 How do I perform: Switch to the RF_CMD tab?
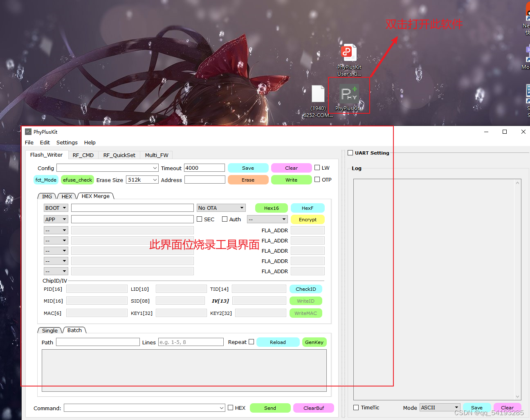click(x=83, y=155)
